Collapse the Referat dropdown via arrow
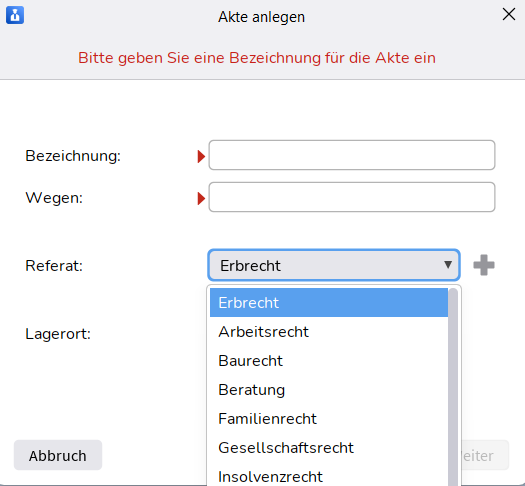This screenshot has width=525, height=486. pyautogui.click(x=448, y=265)
